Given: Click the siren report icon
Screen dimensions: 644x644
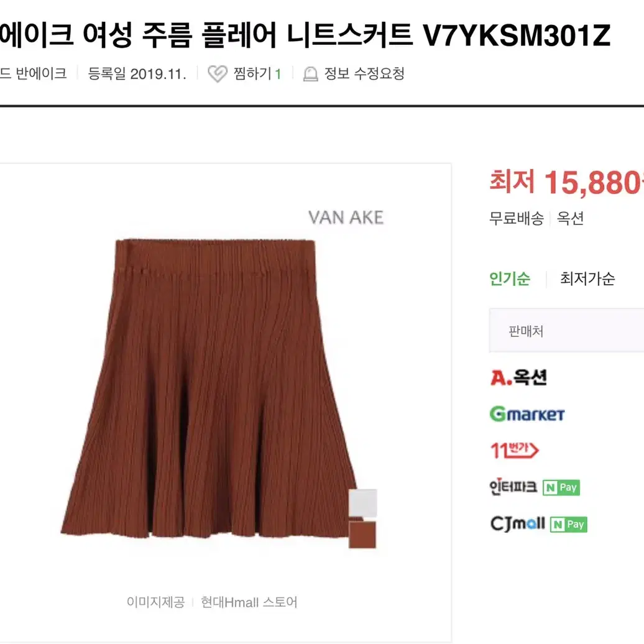Looking at the screenshot, I should [311, 74].
